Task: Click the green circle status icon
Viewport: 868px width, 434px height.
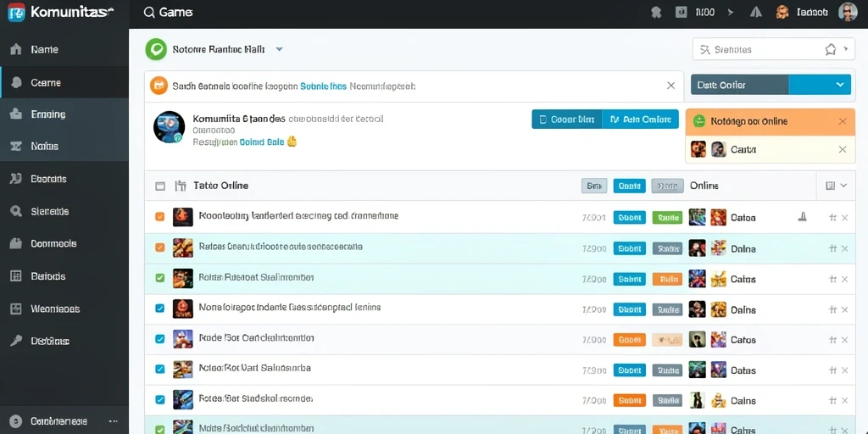Action: pos(156,49)
